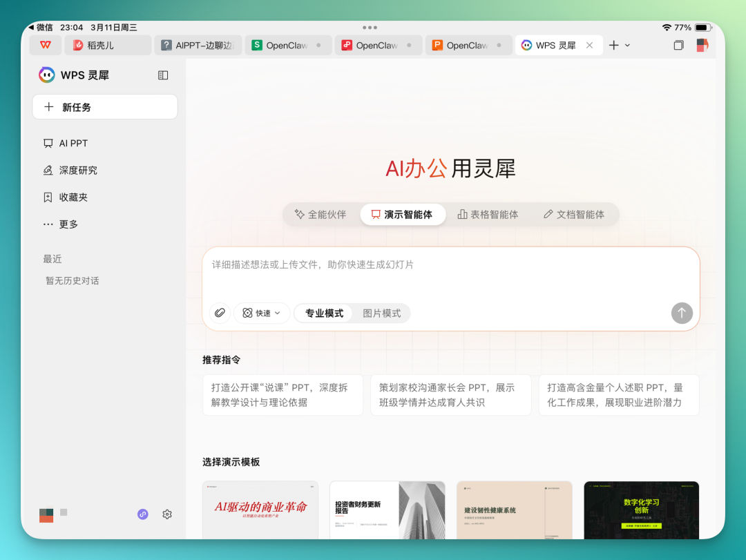Expand the new-tab dropdown chevron
Screen dimensions: 746x560
627,45
